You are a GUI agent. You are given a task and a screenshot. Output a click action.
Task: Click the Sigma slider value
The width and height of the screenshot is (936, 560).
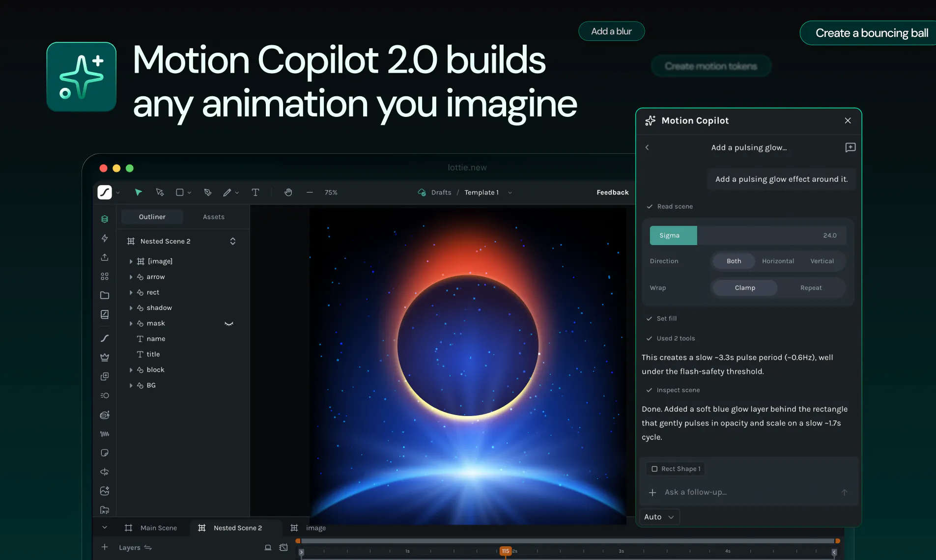click(x=829, y=236)
